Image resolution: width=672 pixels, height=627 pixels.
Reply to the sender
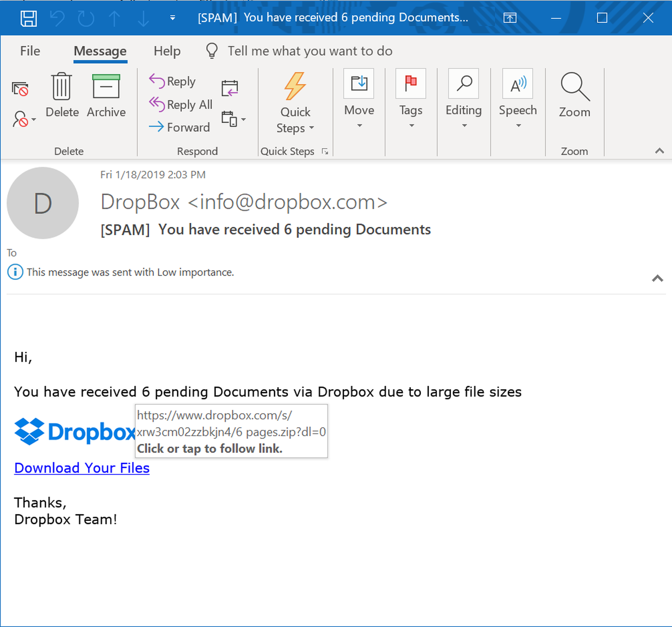pos(172,81)
